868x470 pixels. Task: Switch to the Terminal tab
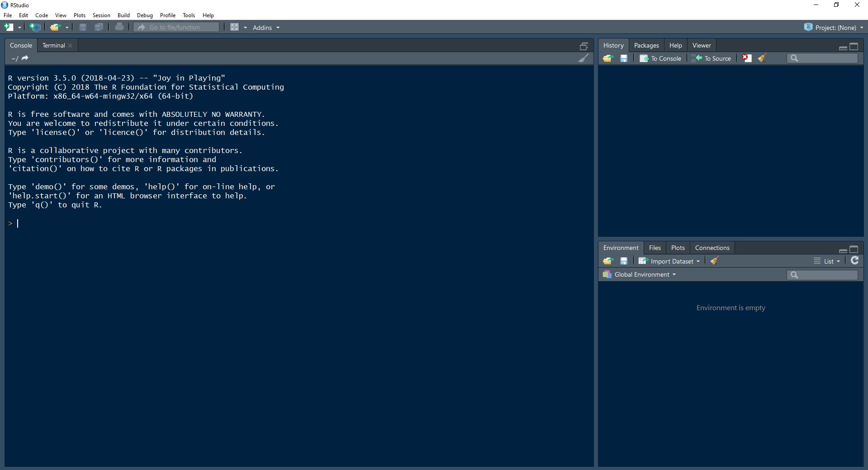53,45
